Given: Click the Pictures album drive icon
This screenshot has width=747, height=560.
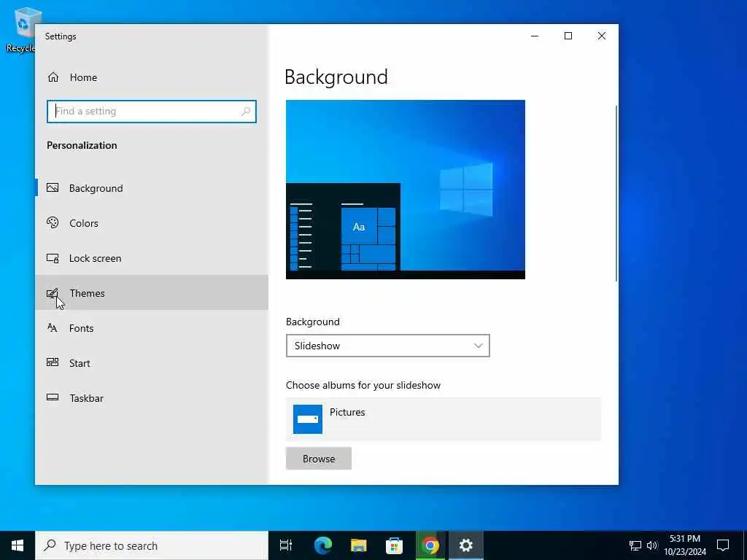Looking at the screenshot, I should pyautogui.click(x=308, y=419).
